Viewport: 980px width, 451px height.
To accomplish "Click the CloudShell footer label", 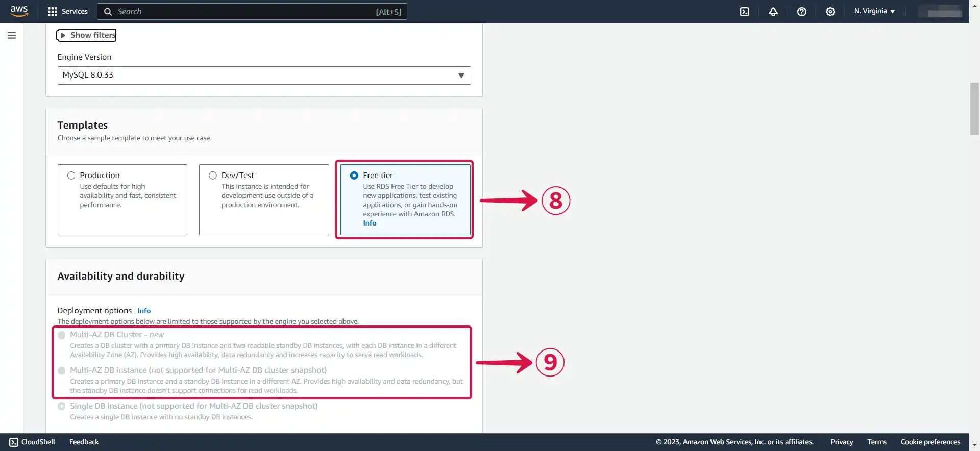I will click(x=38, y=442).
